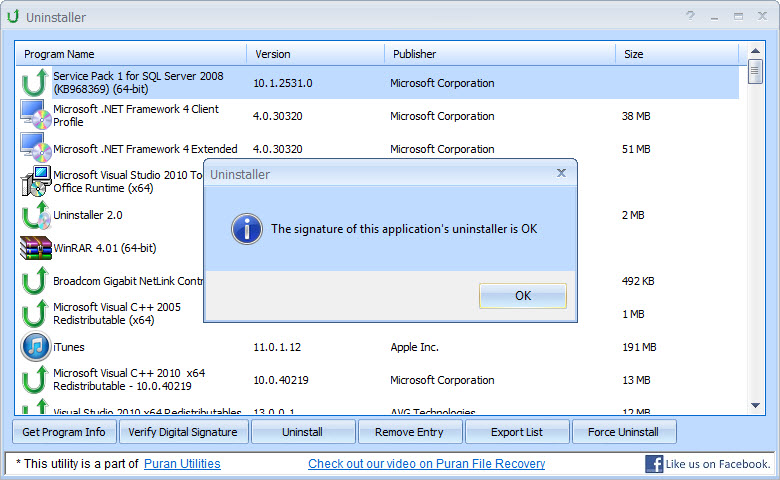Screen dimensions: 780x480
Task: Click version 10.0.40219 cell
Action: (x=281, y=380)
